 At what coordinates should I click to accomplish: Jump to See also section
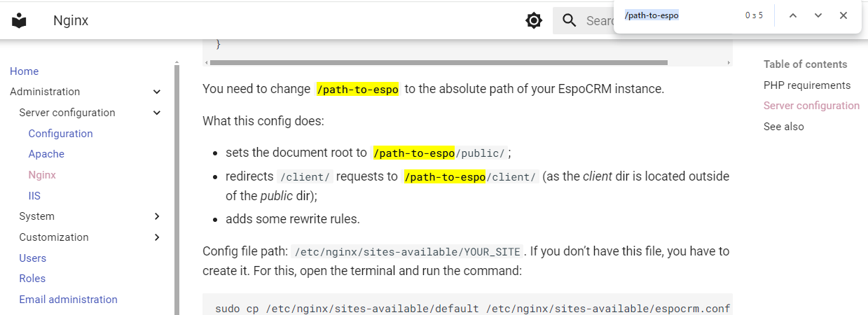pyautogui.click(x=783, y=127)
